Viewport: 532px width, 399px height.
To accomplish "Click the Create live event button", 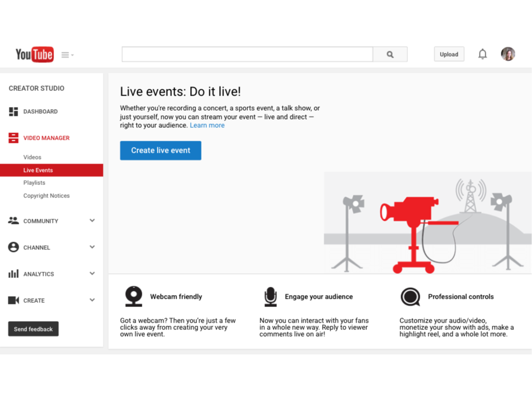I will (161, 150).
